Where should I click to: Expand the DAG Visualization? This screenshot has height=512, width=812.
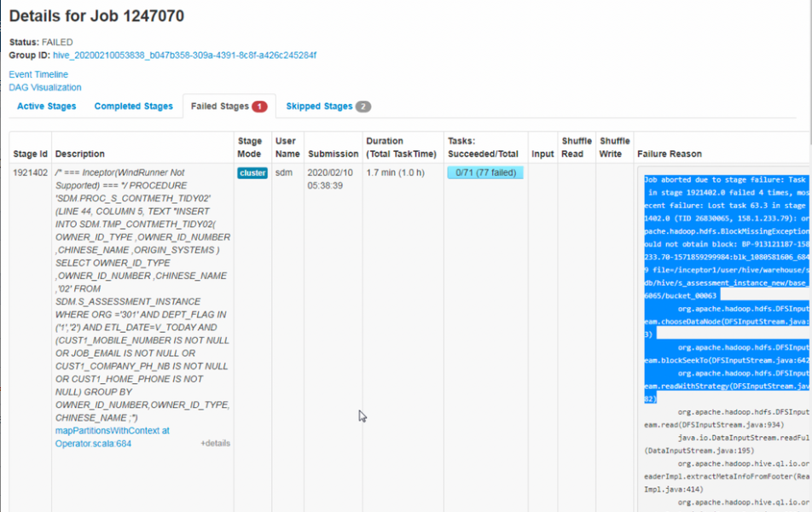tap(45, 87)
